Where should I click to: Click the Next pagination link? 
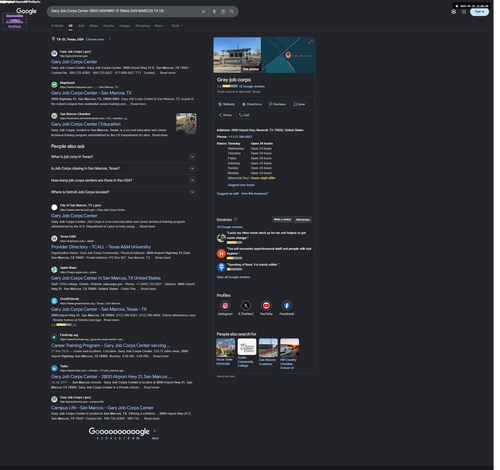click(x=155, y=438)
